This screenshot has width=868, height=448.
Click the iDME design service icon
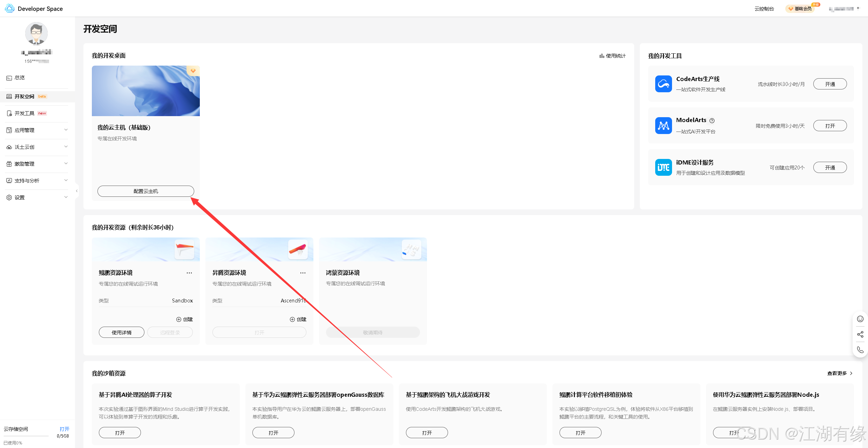(x=663, y=167)
